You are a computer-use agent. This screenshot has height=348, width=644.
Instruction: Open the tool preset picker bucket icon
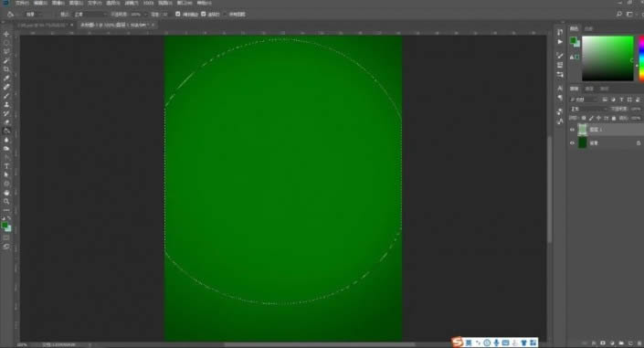12,14
